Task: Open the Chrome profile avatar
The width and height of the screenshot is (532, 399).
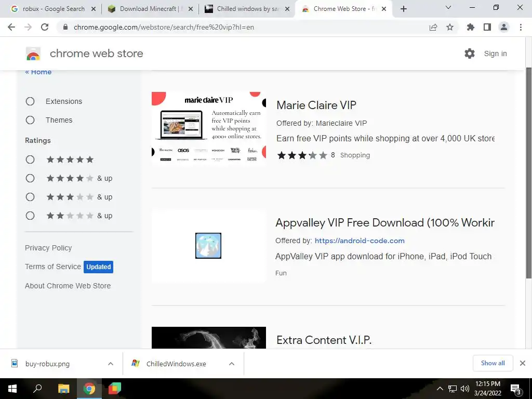Action: pos(504,27)
